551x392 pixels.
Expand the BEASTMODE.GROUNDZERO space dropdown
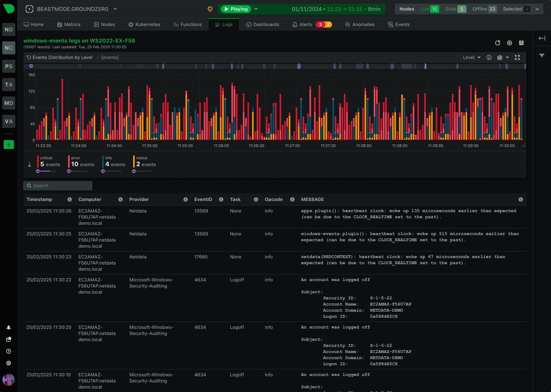[115, 9]
